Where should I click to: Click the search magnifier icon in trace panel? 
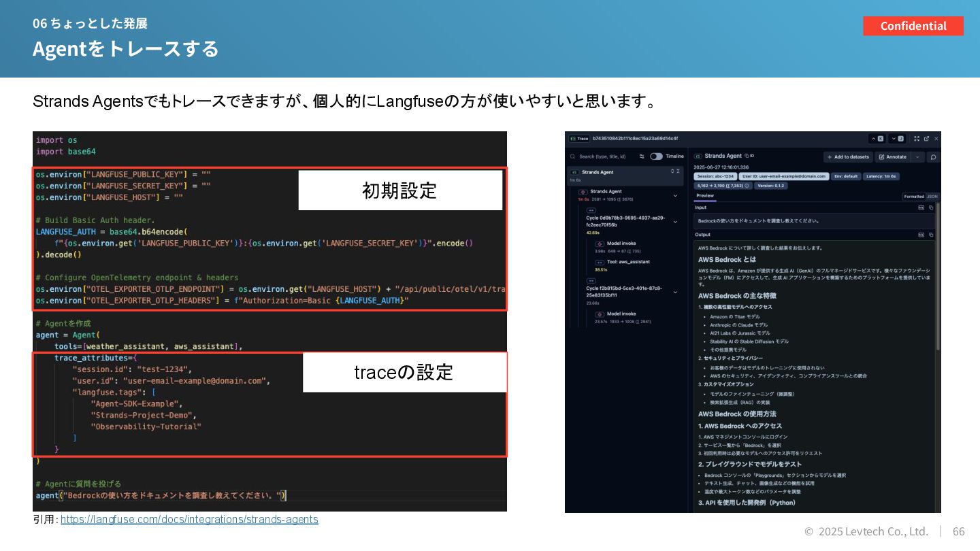tap(572, 156)
